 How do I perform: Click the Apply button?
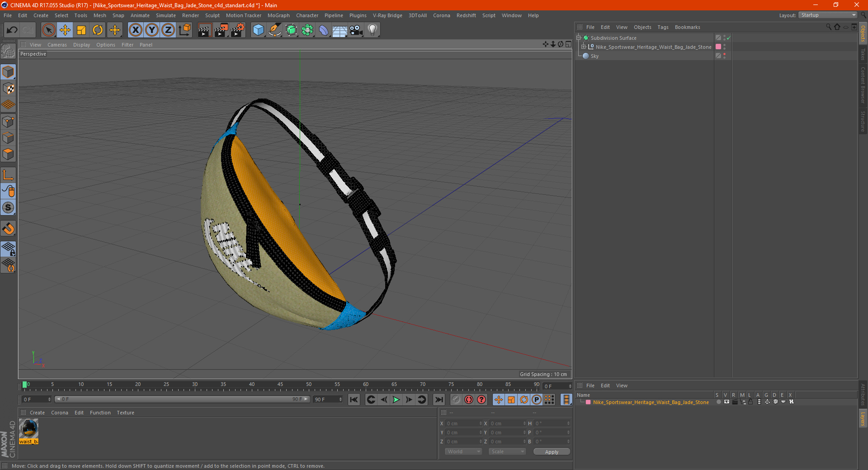(552, 451)
